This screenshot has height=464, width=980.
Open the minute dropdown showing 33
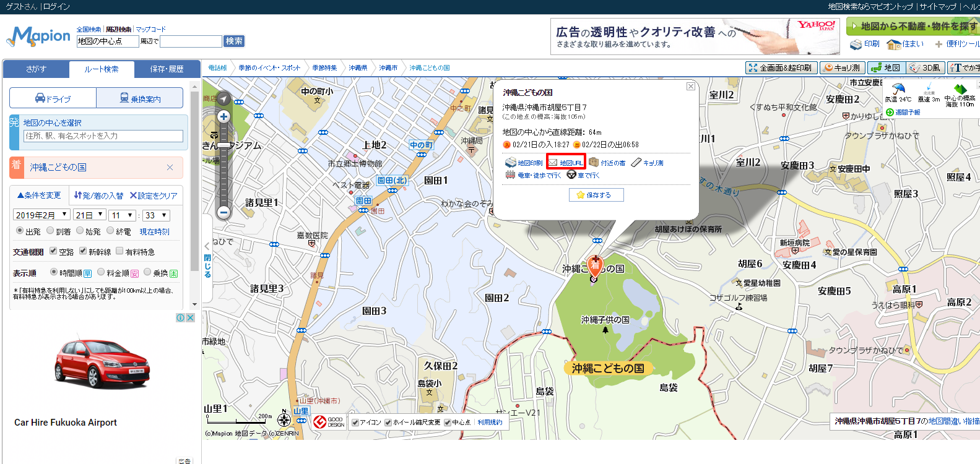click(156, 215)
